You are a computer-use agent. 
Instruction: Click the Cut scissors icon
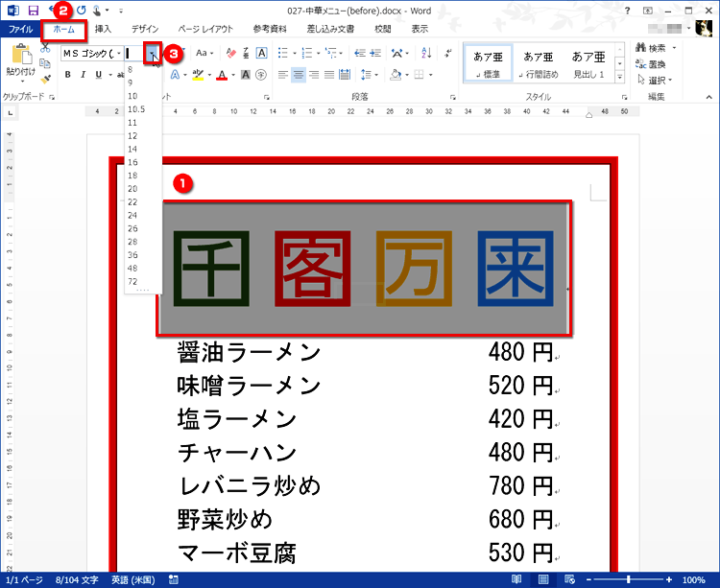[x=45, y=48]
